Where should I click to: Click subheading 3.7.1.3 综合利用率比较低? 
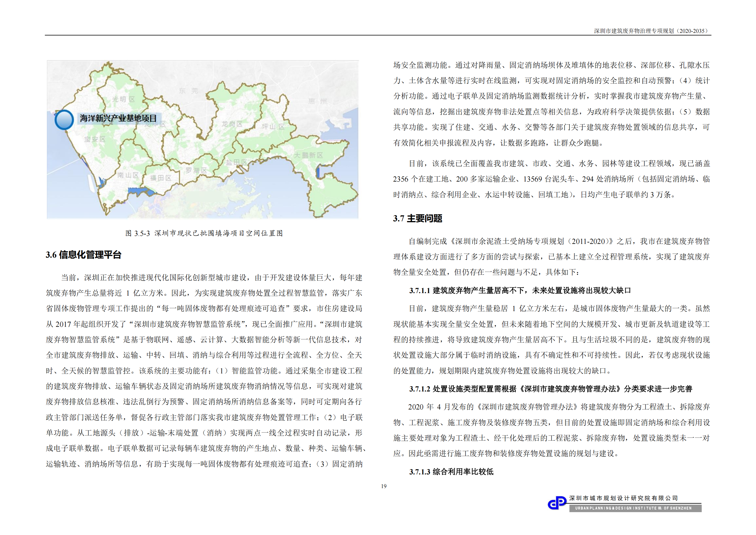[451, 472]
